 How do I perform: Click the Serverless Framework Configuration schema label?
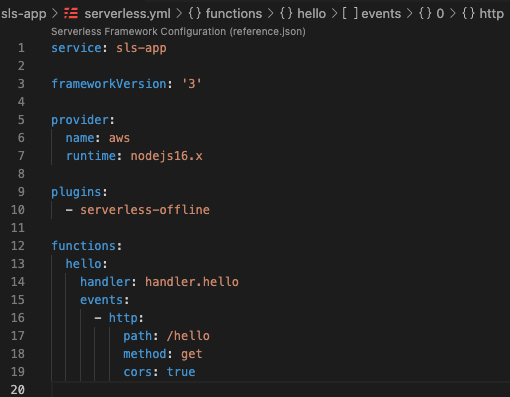pyautogui.click(x=178, y=32)
